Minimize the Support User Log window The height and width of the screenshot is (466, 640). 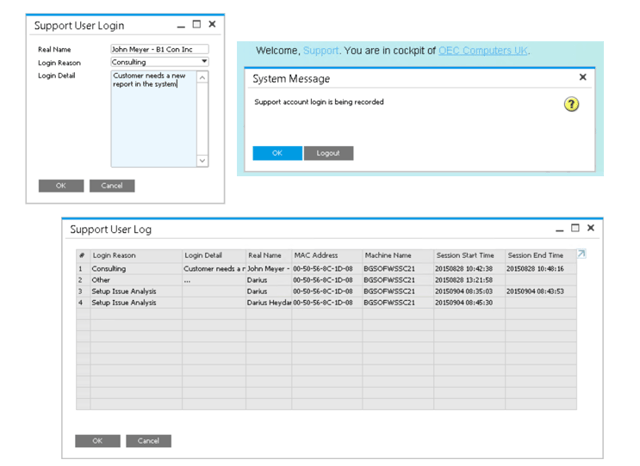tap(559, 230)
